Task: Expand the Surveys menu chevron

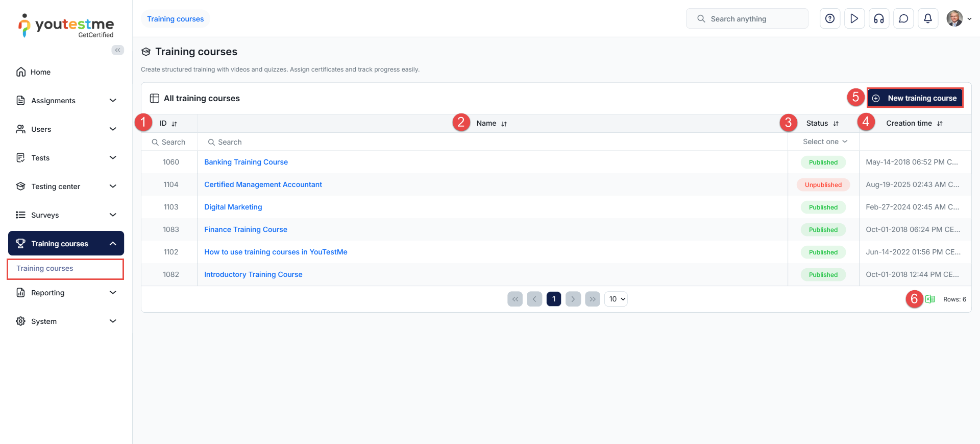Action: [113, 215]
